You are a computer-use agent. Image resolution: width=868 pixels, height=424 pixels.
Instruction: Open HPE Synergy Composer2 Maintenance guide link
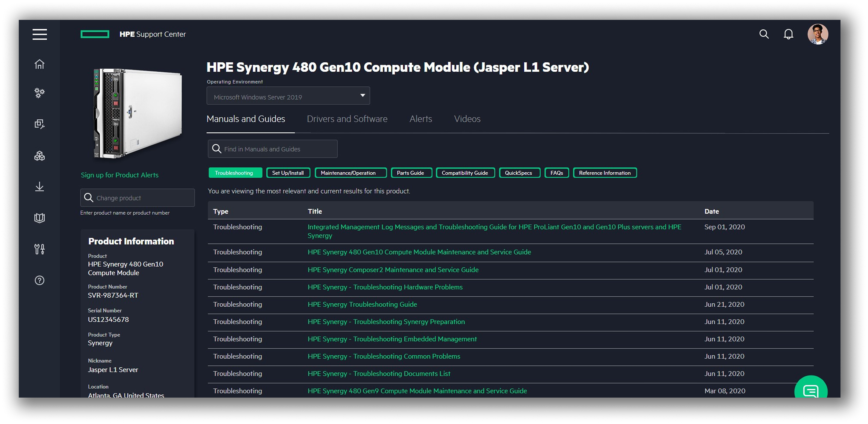coord(392,269)
